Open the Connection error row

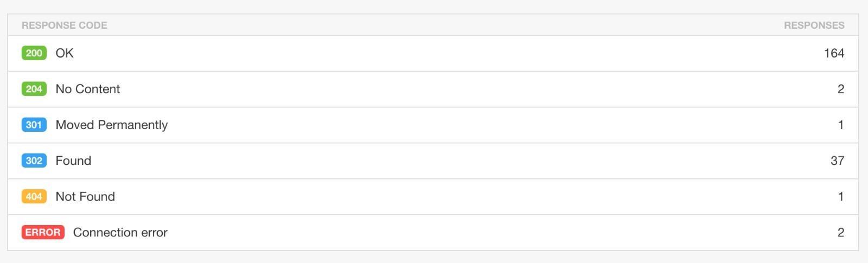pyautogui.click(x=433, y=232)
